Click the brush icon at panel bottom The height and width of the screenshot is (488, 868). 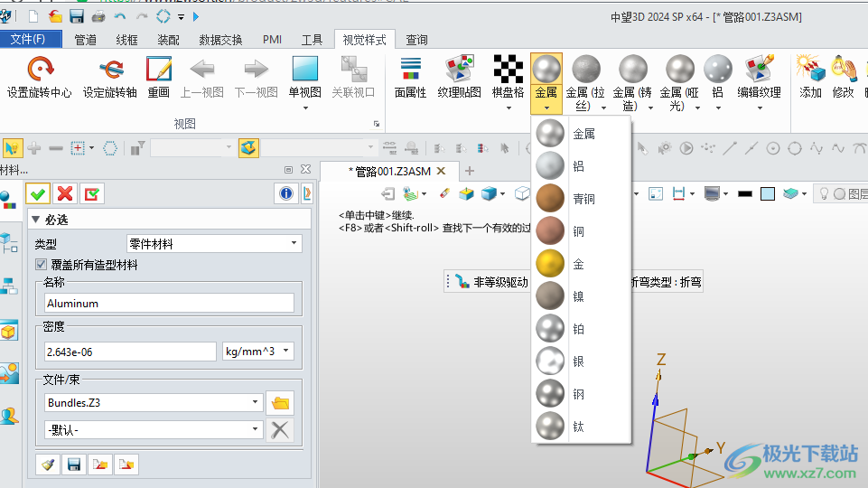point(48,465)
